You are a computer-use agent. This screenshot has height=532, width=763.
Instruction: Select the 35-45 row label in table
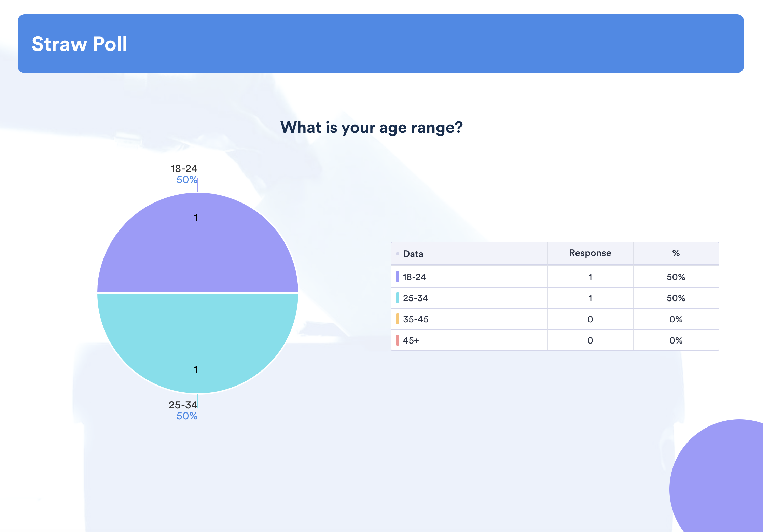click(x=416, y=319)
